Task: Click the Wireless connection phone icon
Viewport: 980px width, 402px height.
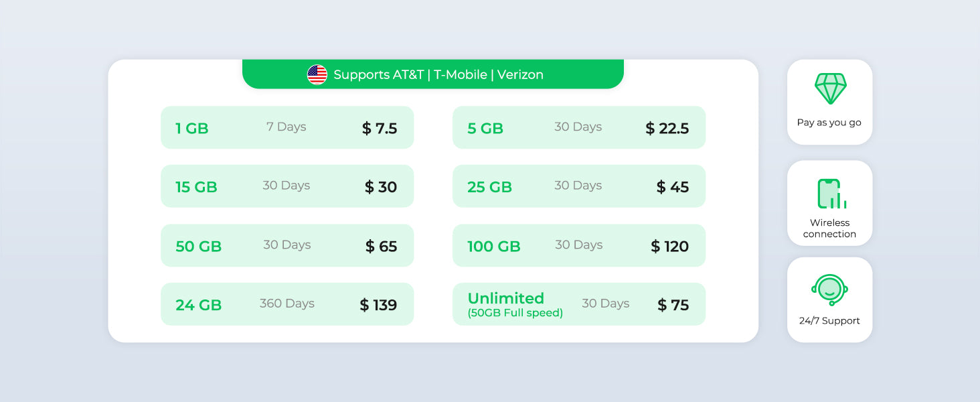Action: (x=831, y=194)
